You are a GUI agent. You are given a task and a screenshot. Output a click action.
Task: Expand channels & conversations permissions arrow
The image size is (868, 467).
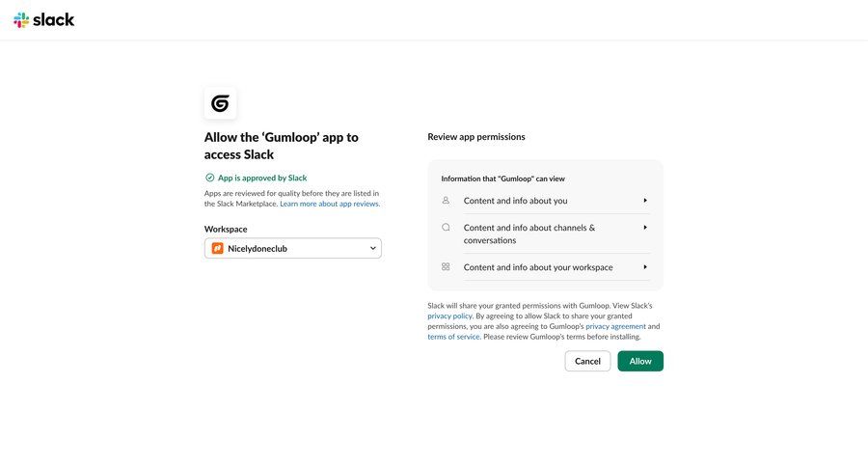(x=645, y=228)
